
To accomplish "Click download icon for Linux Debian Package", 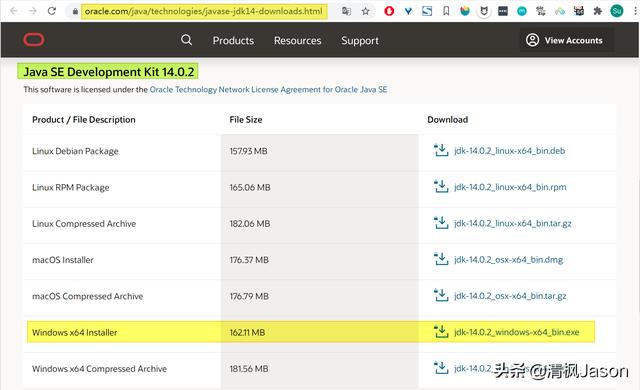I will coord(441,150).
